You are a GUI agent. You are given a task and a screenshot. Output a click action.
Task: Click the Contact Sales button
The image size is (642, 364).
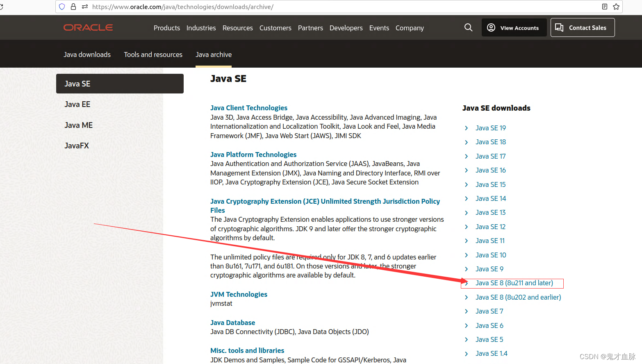point(583,27)
